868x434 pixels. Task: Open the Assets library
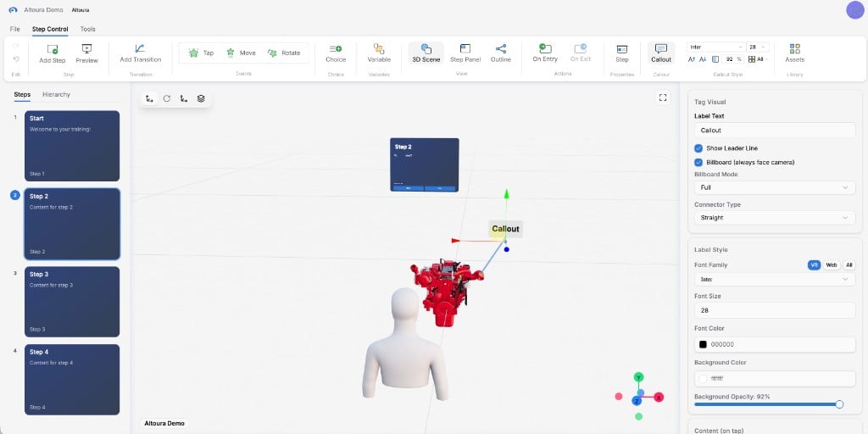(795, 53)
